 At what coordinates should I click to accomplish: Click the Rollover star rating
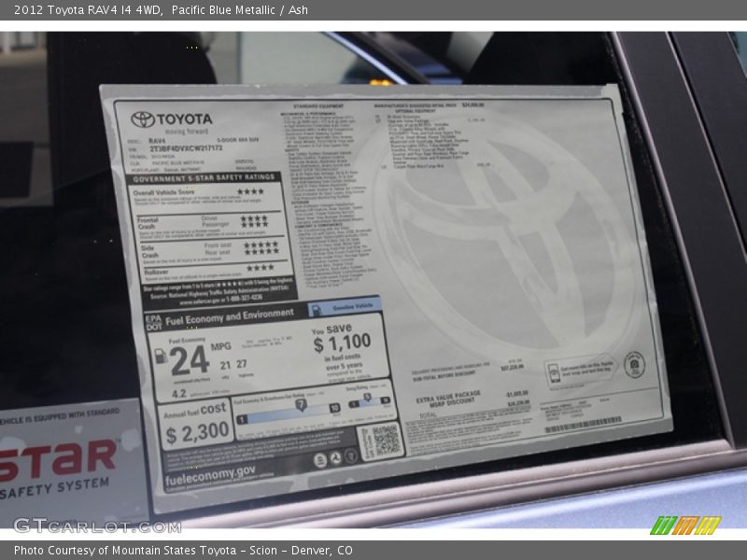pos(261,268)
